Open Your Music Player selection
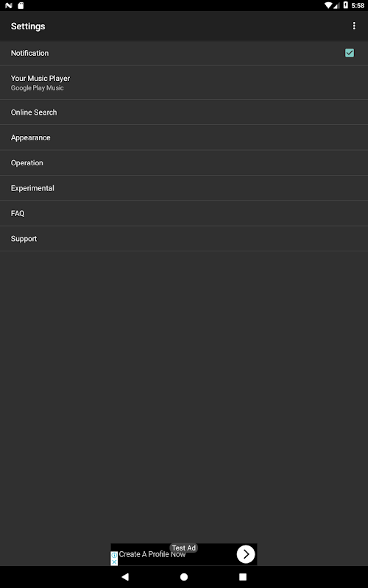Screen dimensions: 368x588 [184, 82]
